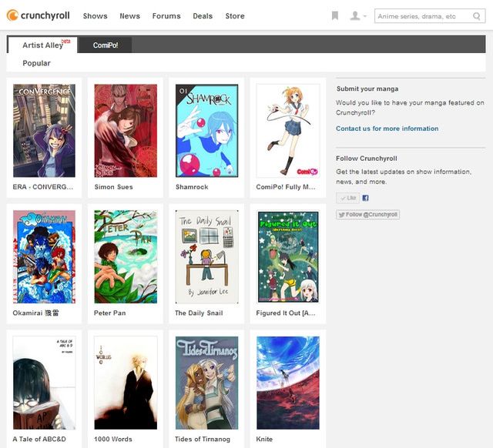The height and width of the screenshot is (448, 493).
Task: Switch to the Artist Alley tab
Action: tap(43, 45)
